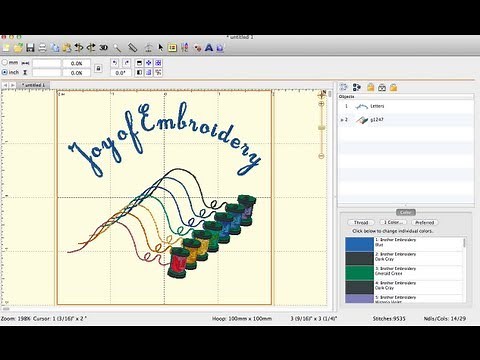Click the Paste clipboard icon
Image resolution: width=480 pixels, height=360 pixels.
[67, 48]
